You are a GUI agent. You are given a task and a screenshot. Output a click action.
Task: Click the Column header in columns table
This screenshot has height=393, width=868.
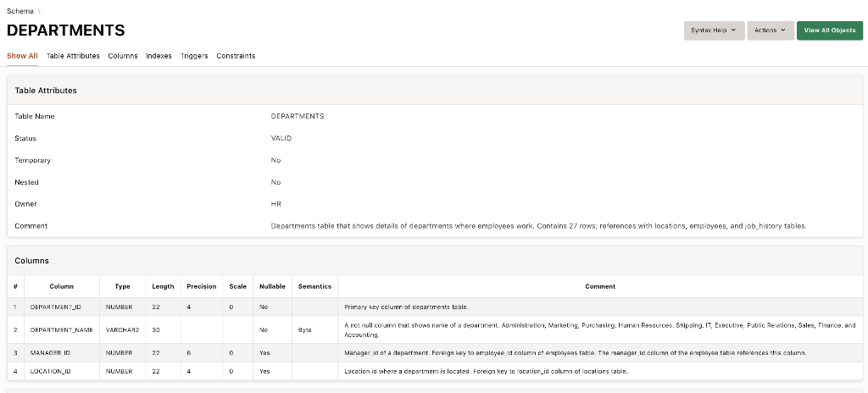pos(61,287)
